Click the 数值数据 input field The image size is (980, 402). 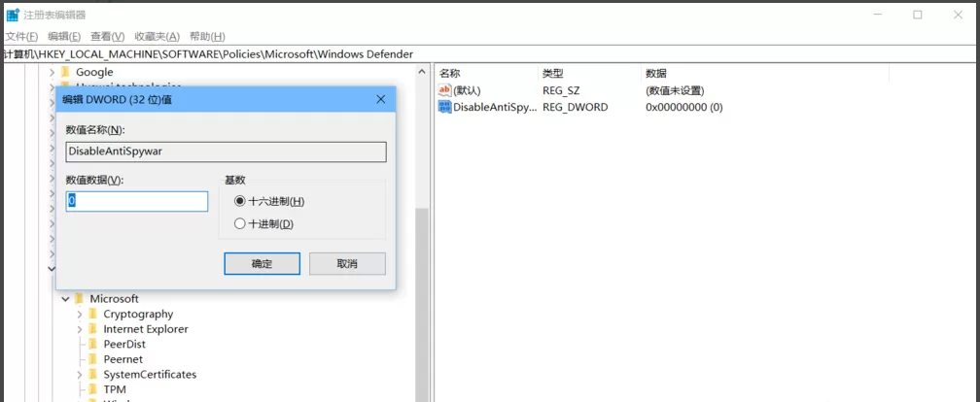click(x=137, y=202)
